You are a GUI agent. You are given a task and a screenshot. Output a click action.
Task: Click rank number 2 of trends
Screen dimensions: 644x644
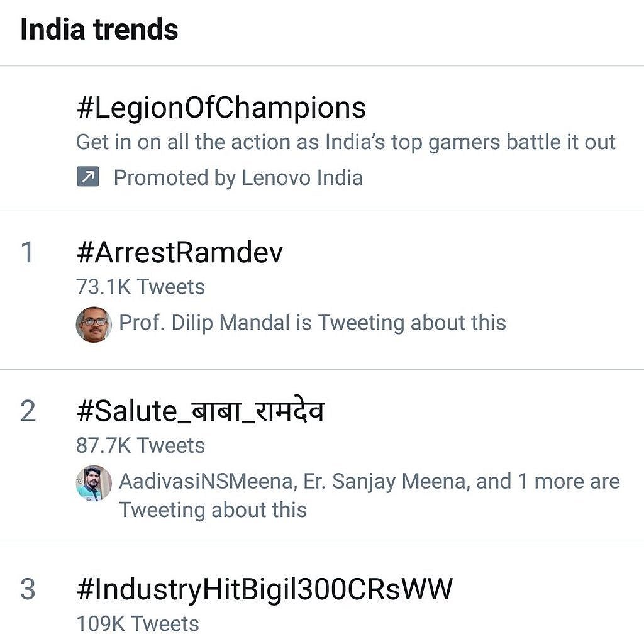28,411
